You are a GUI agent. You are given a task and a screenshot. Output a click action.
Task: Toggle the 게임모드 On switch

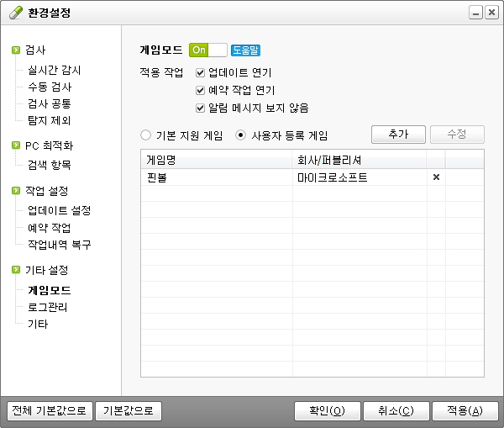tap(207, 50)
